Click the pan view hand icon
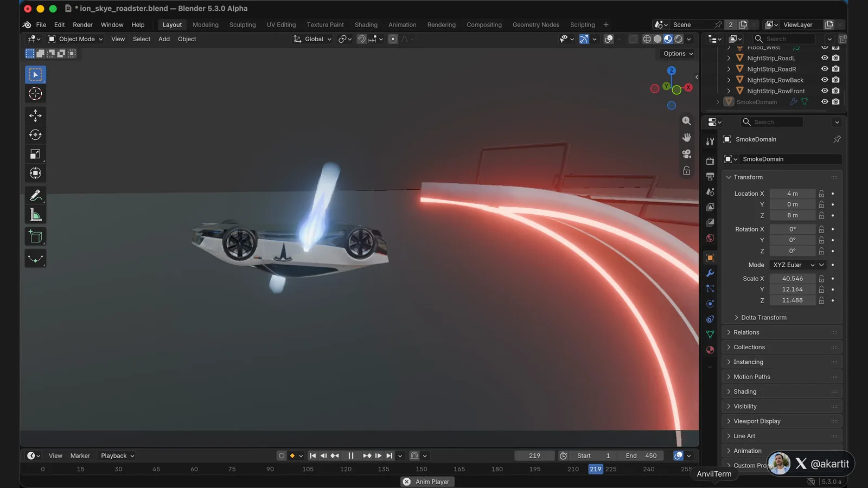Image resolution: width=868 pixels, height=488 pixels. point(686,137)
